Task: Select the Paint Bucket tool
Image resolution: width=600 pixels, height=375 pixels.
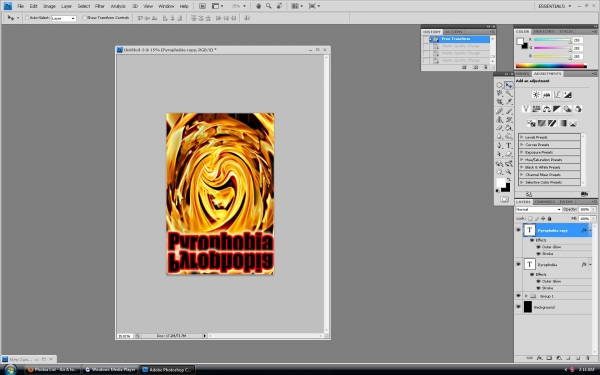Action: click(509, 128)
